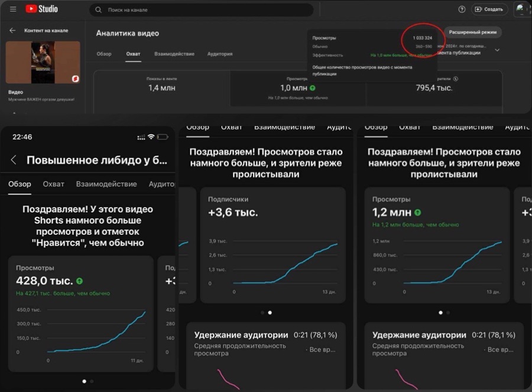The width and height of the screenshot is (532, 392).
Task: Tap the back chevron next to Повышенное либидо
Action: [x=14, y=160]
